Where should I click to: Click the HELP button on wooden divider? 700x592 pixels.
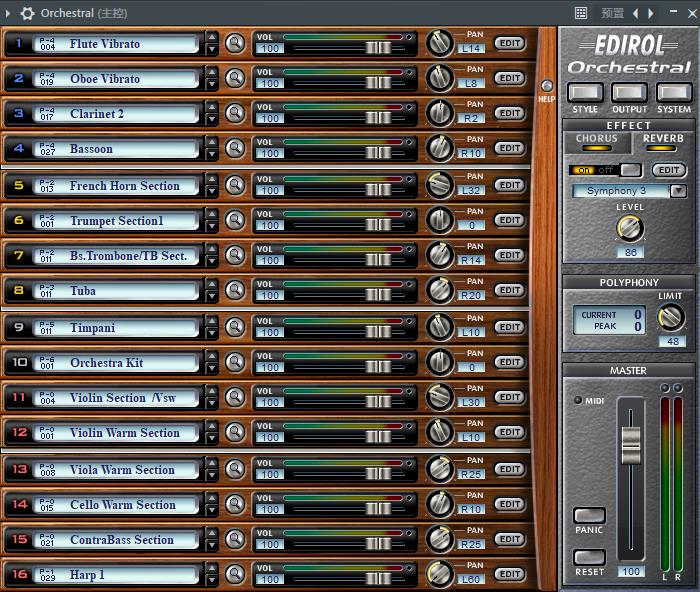pos(546,86)
